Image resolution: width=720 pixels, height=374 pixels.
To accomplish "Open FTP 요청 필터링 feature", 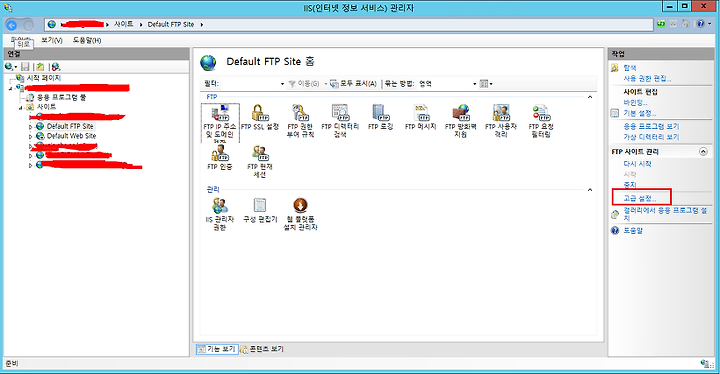I will tap(540, 122).
